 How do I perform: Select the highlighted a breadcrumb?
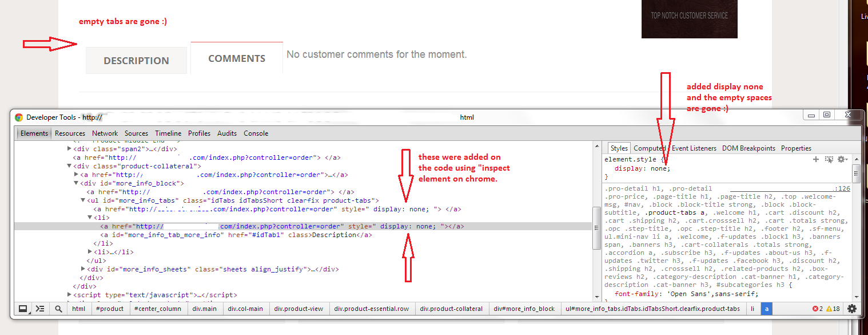click(x=767, y=309)
